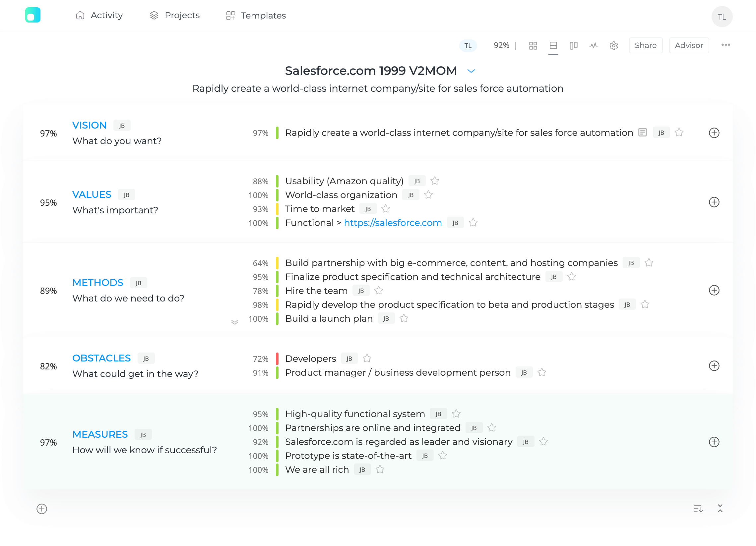Click the sort order icon at bottom
The image size is (756, 546).
click(698, 509)
